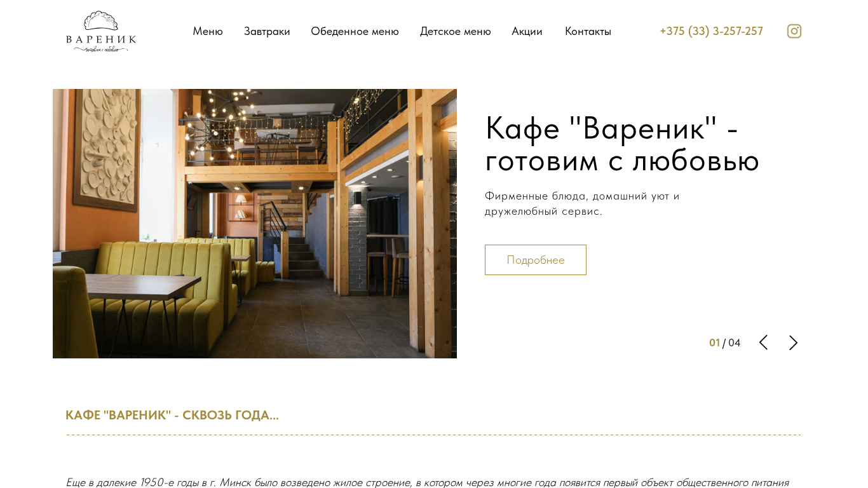Click the Вареник logo
Screen dimensions: 868x488
pos(101,31)
